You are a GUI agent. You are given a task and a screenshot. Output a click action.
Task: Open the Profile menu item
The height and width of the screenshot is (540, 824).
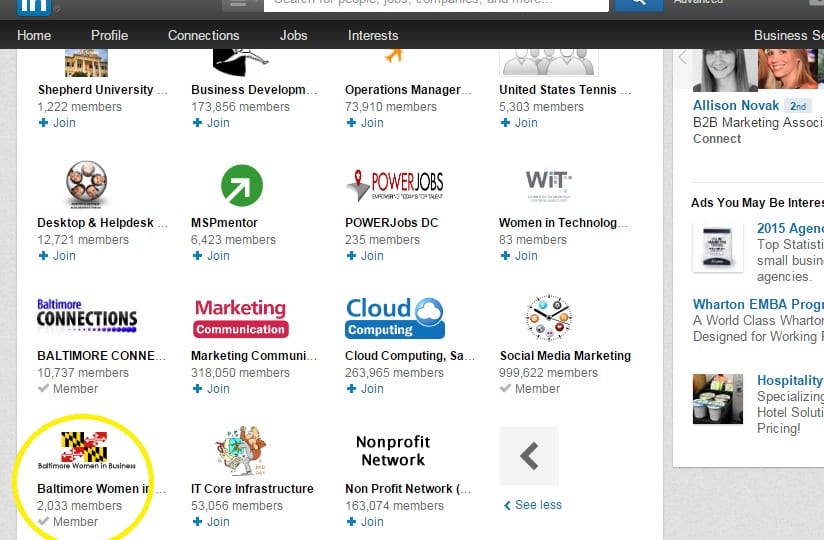(x=109, y=35)
